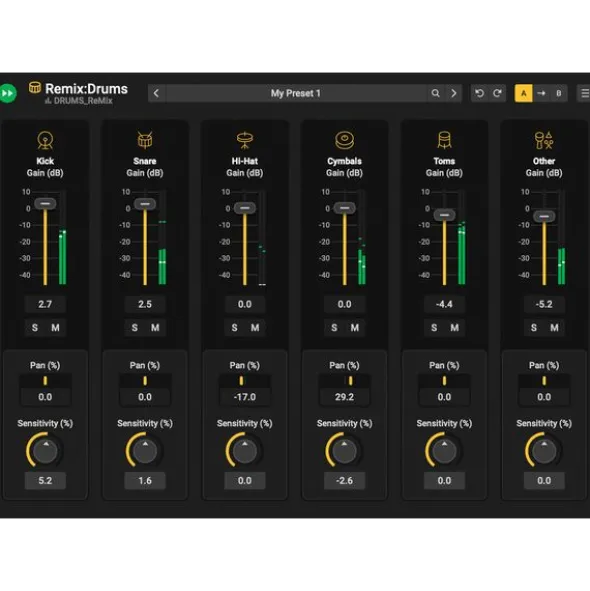
Task: Click the Toms instrument icon
Action: click(x=444, y=140)
